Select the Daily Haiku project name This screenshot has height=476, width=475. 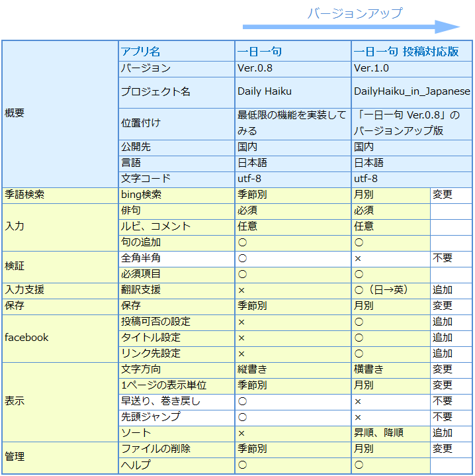point(292,92)
